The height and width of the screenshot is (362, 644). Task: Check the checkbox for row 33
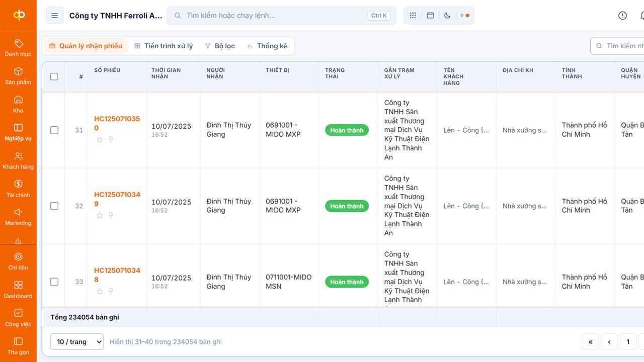54,282
